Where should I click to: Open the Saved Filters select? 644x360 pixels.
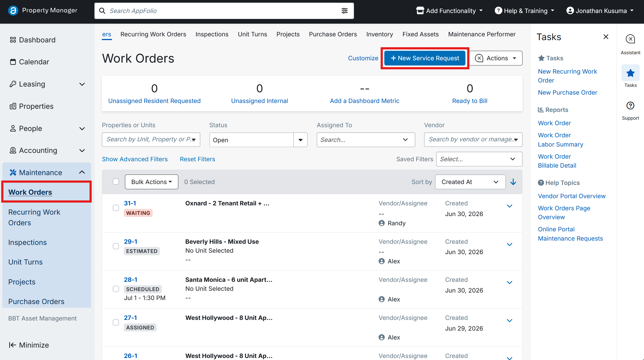pos(479,159)
